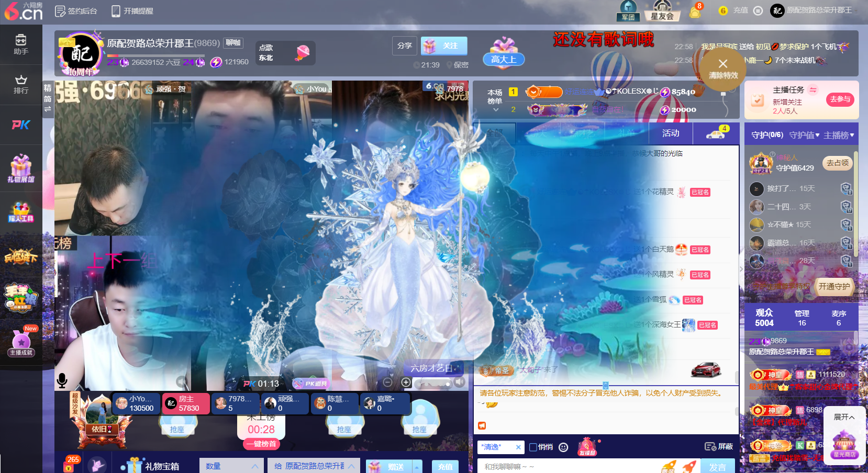The height and width of the screenshot is (473, 868).
Task: Click the guardian list scrollbar
Action: [x=855, y=204]
